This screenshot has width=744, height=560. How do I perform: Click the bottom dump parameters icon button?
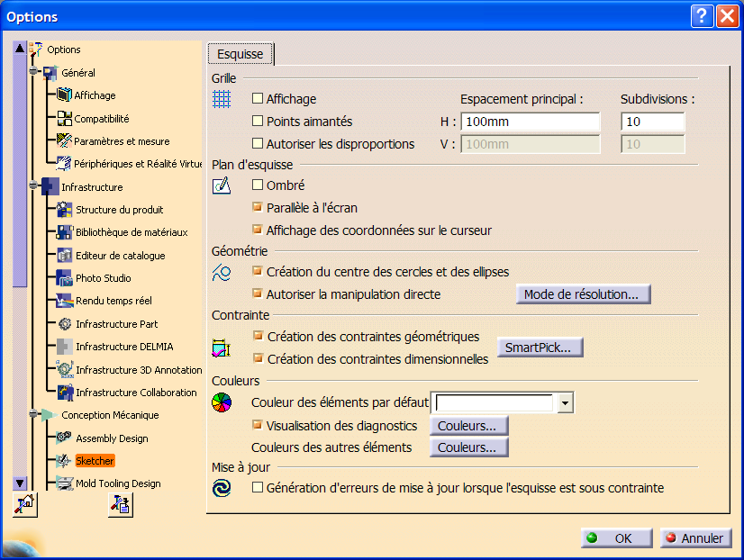[x=121, y=504]
